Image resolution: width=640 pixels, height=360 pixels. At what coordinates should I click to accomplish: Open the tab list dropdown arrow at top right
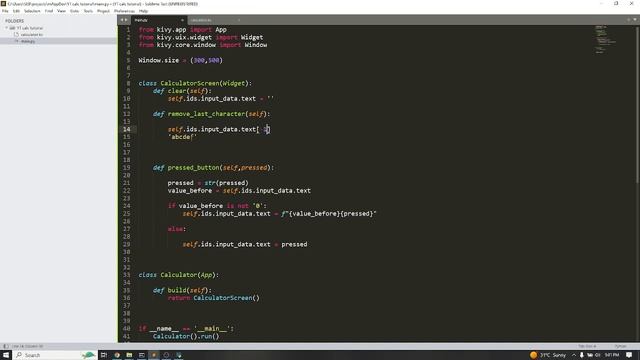(635, 20)
